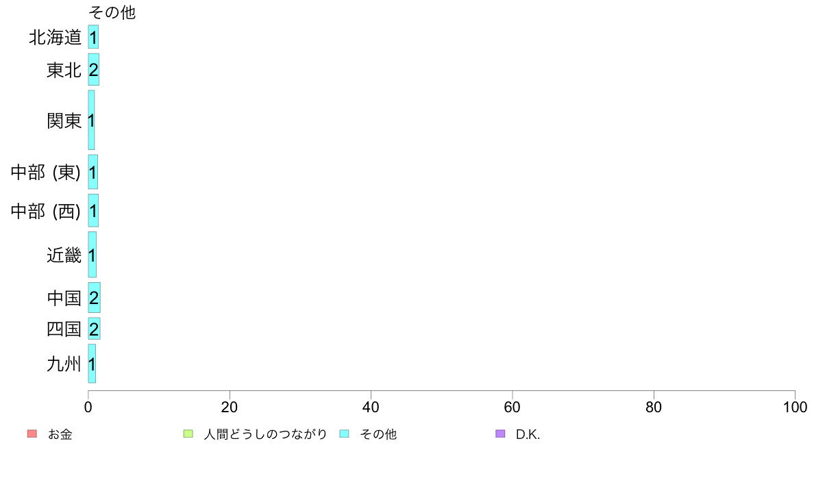Click the red お金 legend swatch
Viewport: 814px width, 504px height.
tap(32, 433)
